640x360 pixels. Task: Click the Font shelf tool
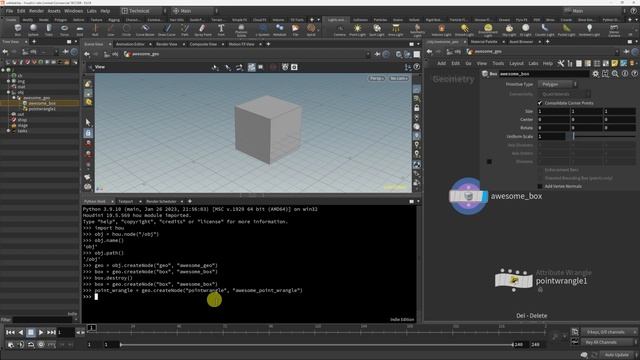coord(221,30)
